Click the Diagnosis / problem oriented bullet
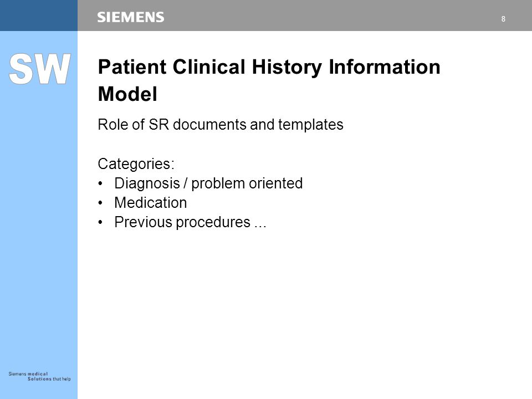The height and width of the screenshot is (399, 532). click(208, 183)
